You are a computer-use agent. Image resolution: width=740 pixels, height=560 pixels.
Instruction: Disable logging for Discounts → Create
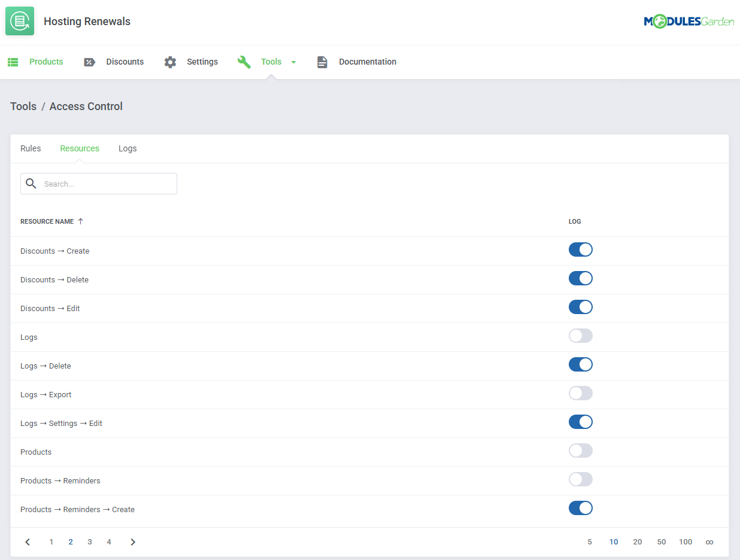pyautogui.click(x=580, y=249)
